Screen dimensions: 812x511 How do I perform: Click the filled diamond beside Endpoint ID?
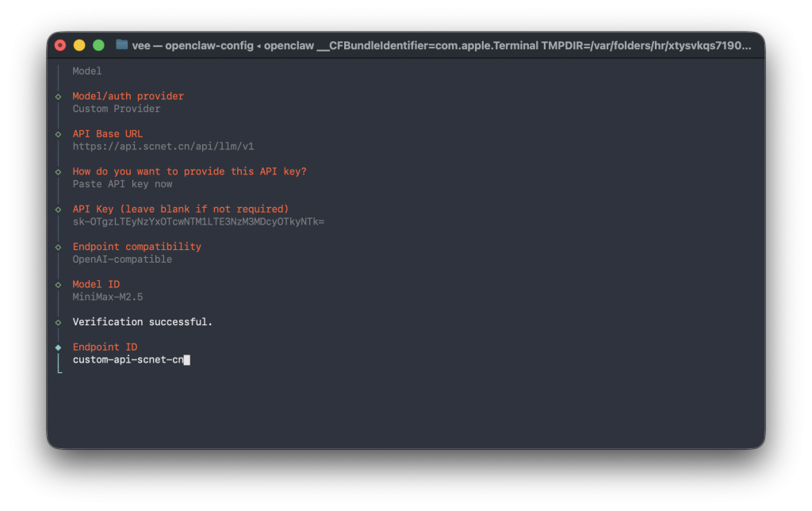point(58,348)
